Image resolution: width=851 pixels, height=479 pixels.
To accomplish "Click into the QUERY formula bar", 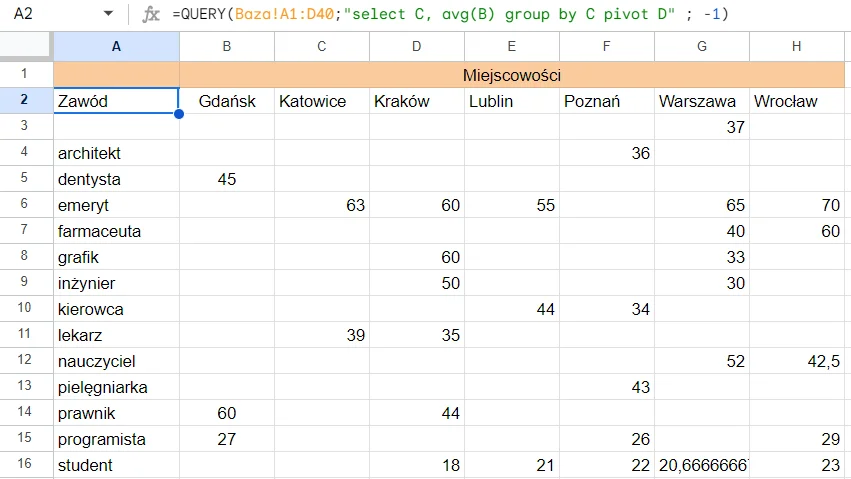I will [500, 14].
